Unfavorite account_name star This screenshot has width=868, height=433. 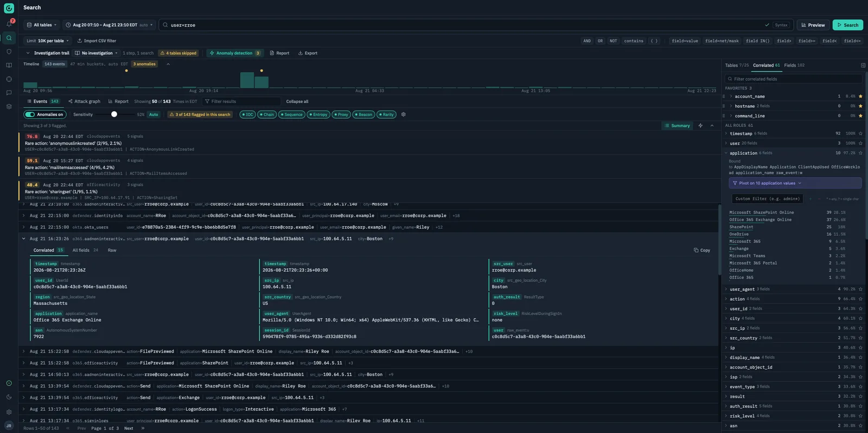tap(860, 96)
